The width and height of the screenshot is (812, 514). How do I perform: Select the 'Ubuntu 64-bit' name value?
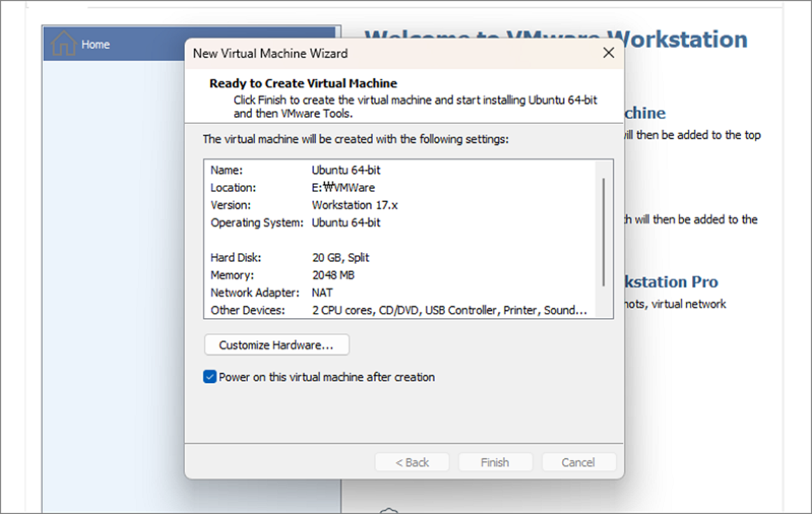click(346, 170)
